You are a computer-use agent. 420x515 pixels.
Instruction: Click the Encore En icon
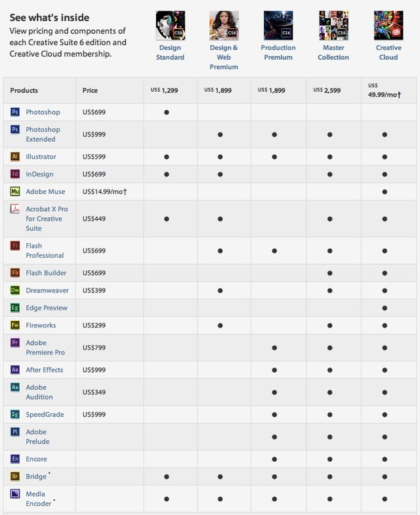(15, 459)
